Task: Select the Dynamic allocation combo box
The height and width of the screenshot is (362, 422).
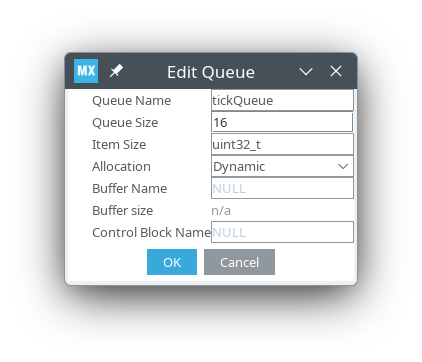Action: point(282,166)
